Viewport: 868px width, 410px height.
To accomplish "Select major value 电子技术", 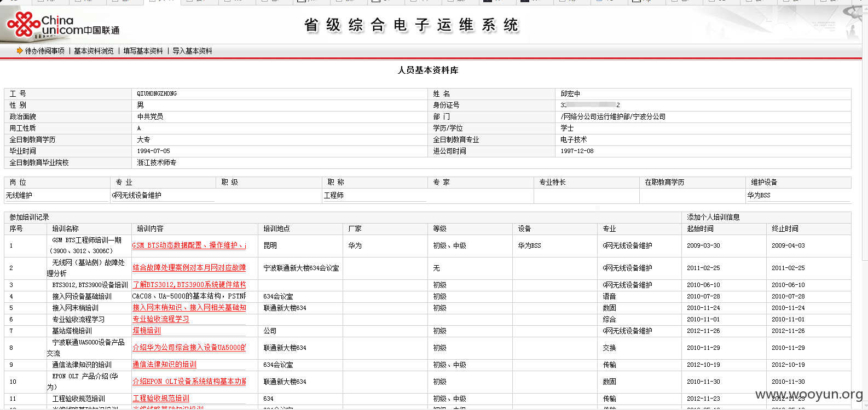I will [x=574, y=139].
